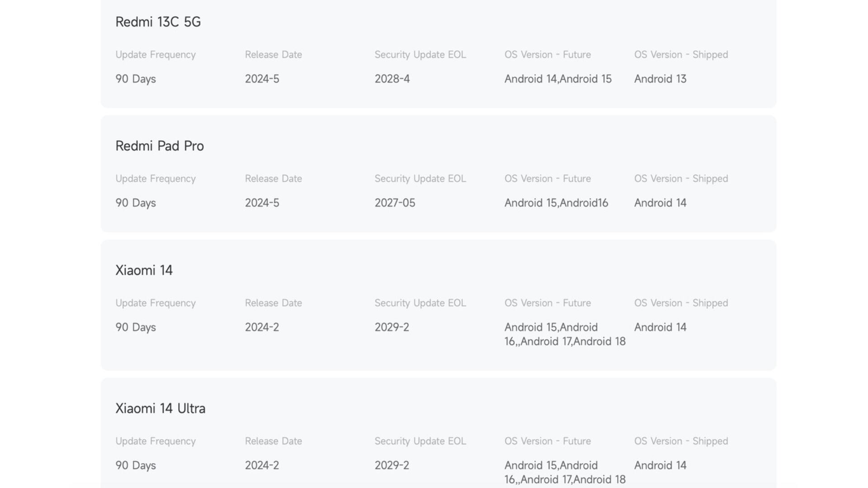868x488 pixels.
Task: Click the Android 14,Android 15 future versions text
Action: (558, 79)
